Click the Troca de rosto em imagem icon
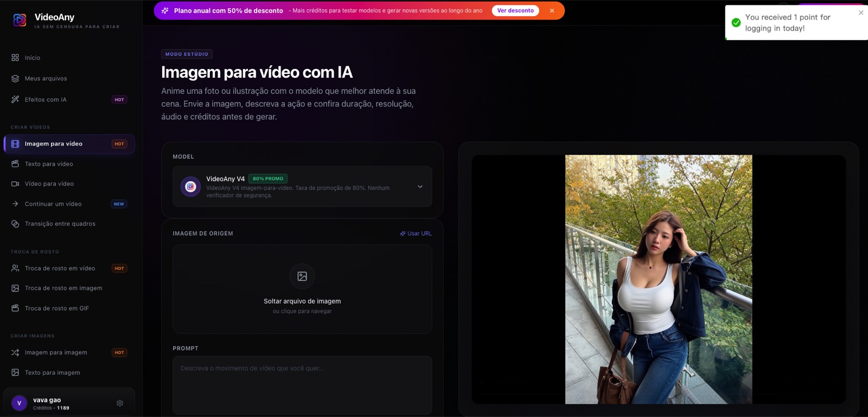The height and width of the screenshot is (417, 868). pos(15,288)
